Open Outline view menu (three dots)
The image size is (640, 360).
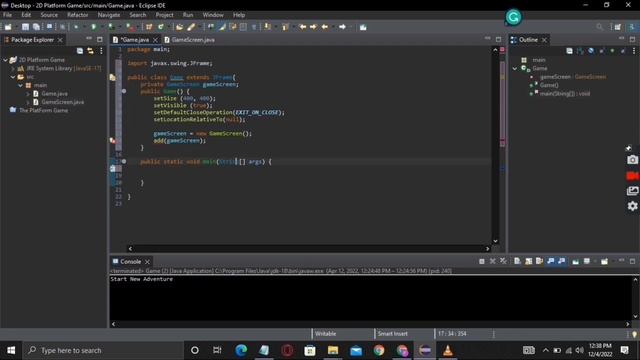pyautogui.click(x=634, y=51)
